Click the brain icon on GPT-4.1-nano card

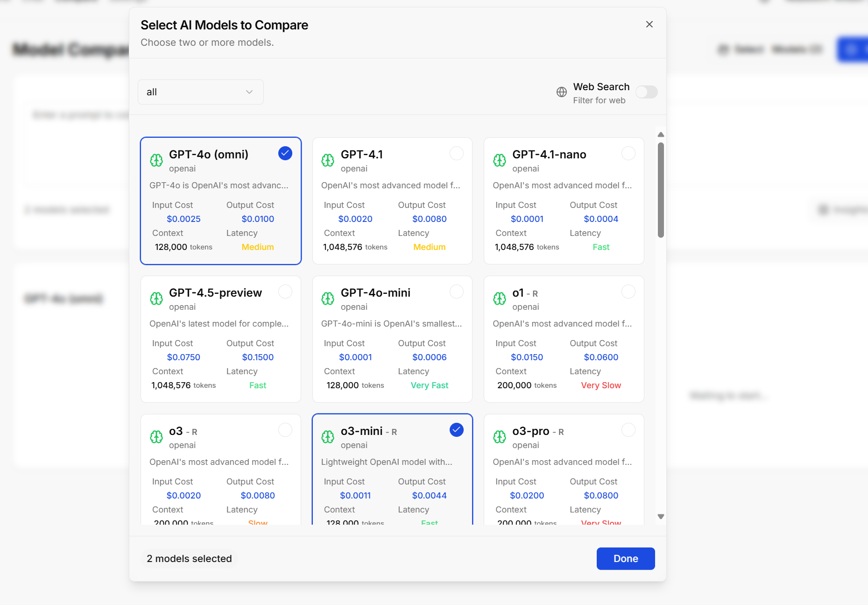click(x=500, y=160)
